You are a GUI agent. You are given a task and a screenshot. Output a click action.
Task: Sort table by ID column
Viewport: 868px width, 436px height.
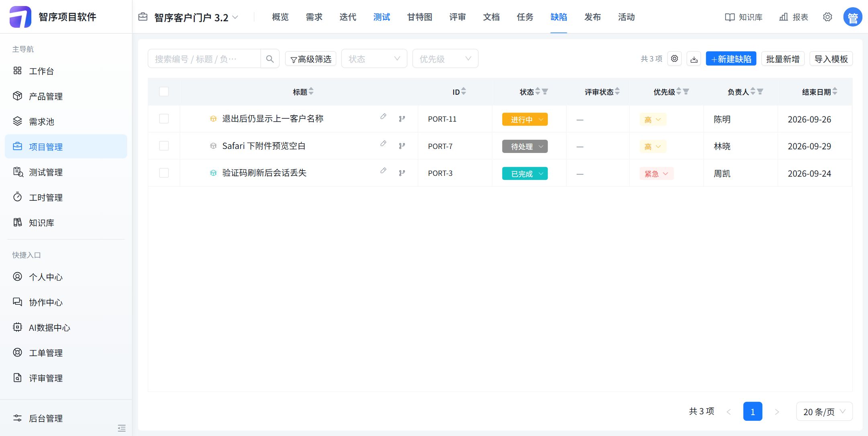pos(464,92)
